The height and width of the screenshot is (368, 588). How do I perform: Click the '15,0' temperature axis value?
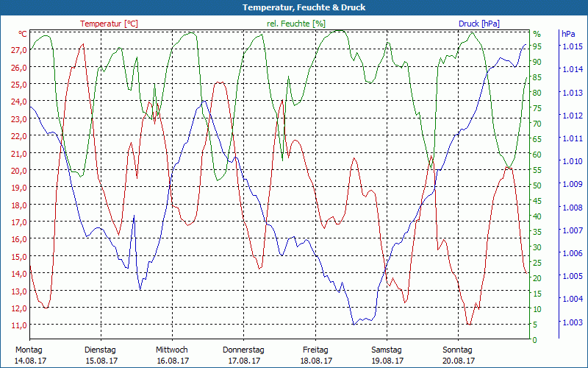19,256
